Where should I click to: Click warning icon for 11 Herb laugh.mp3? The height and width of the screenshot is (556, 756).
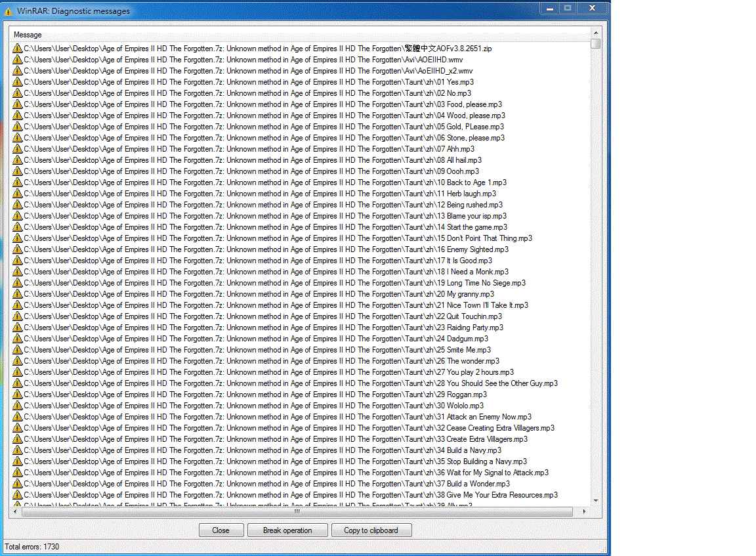17,194
